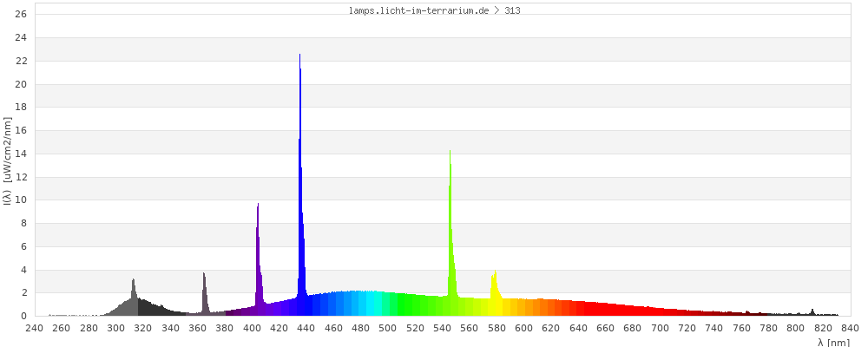This screenshot has height=347, width=868.
Task: Click the y-axis label I(λ) [uW/cm2/nm]
Action: point(7,161)
